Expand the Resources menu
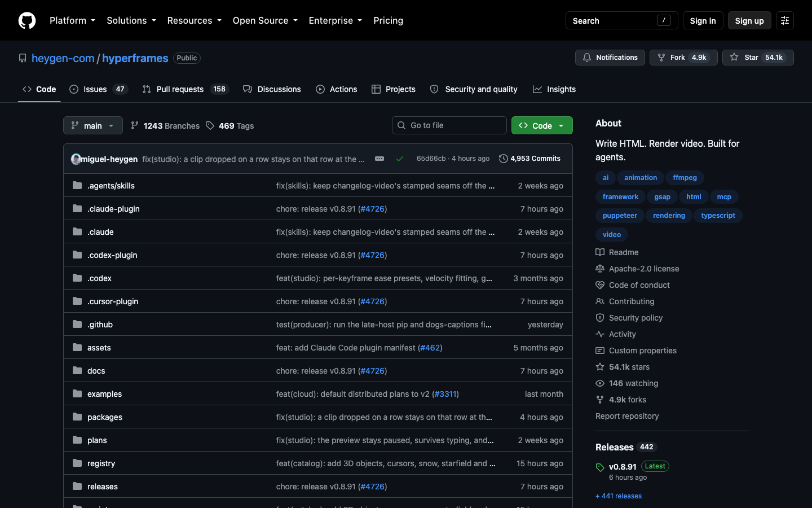Screen dimensions: 812x508 [x=194, y=20]
